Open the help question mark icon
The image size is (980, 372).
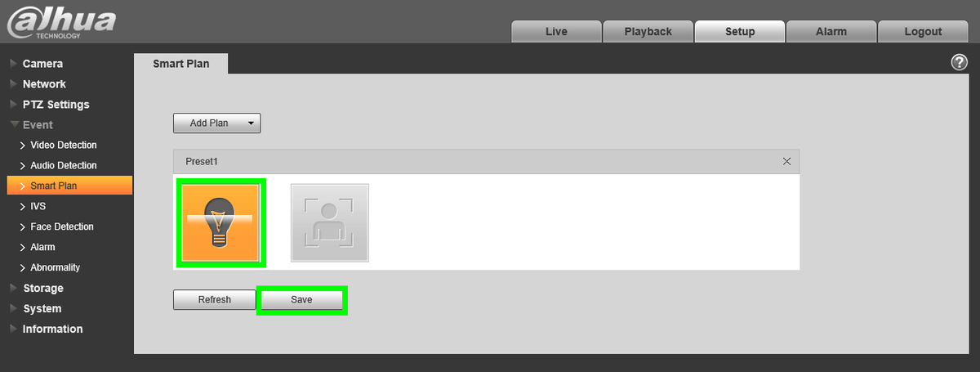[959, 63]
